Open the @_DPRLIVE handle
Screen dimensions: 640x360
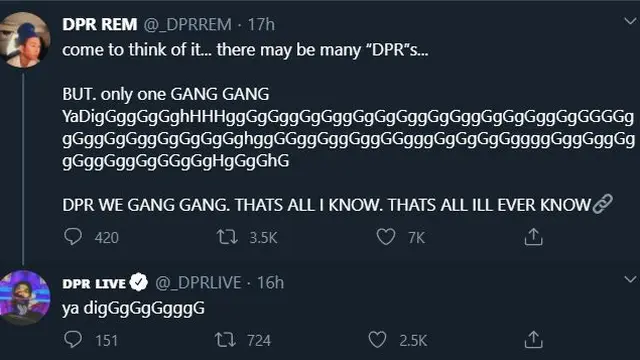[x=198, y=283]
